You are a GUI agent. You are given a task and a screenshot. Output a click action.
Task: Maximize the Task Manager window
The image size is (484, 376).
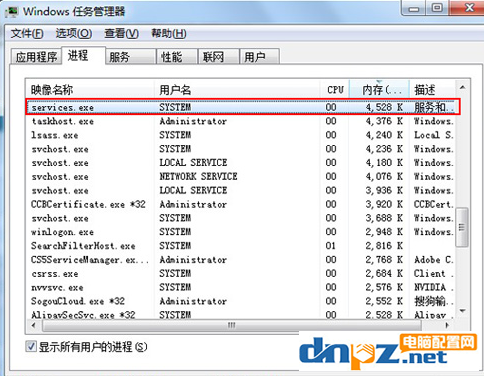pyautogui.click(x=437, y=8)
